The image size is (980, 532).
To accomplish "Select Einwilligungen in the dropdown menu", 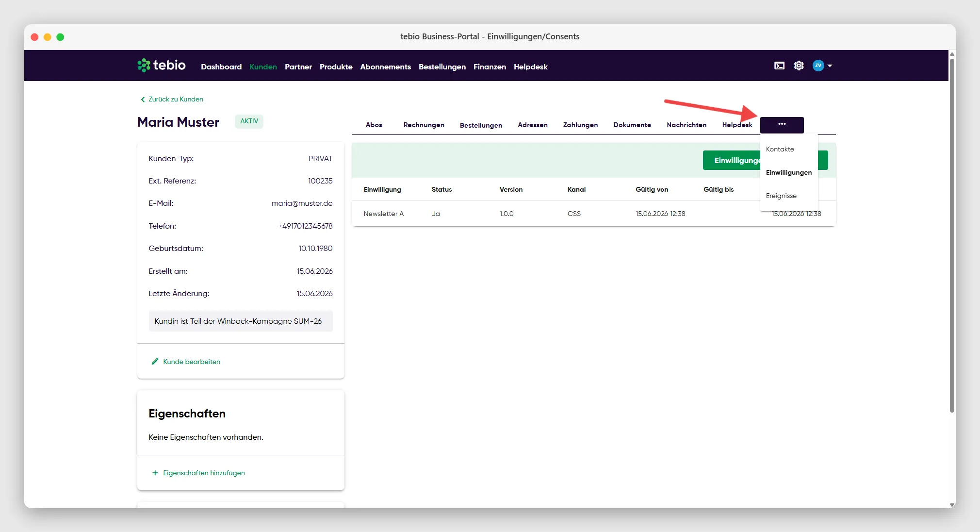I will pos(789,172).
